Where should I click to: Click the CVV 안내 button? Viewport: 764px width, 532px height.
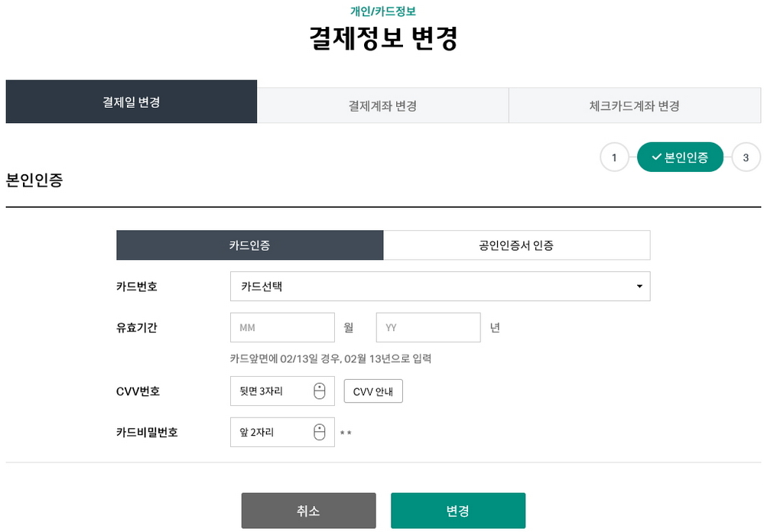click(373, 391)
